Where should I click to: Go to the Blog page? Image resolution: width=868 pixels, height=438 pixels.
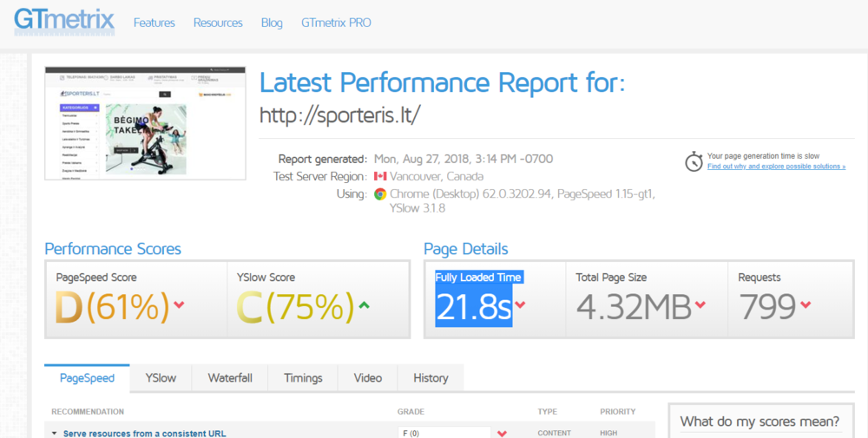click(272, 23)
